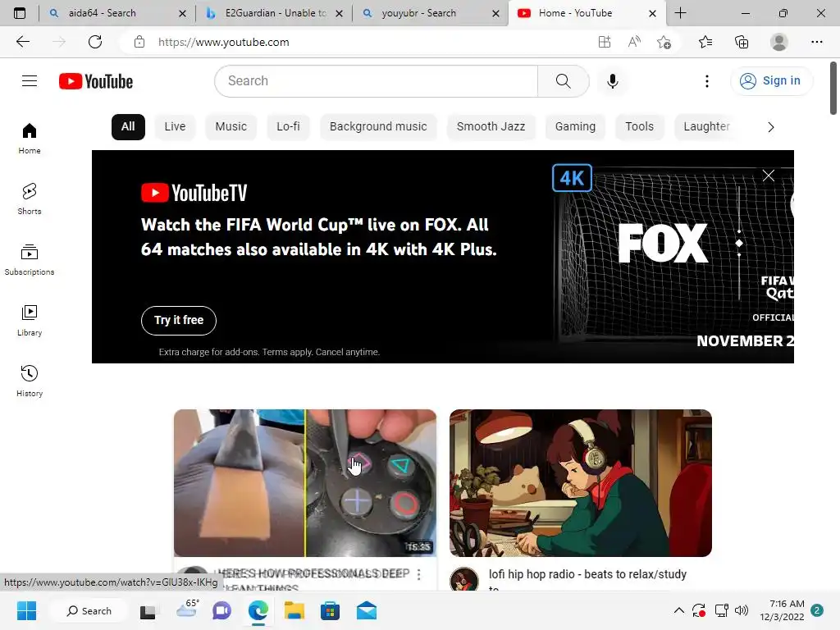Open the Windows Start menu
Screen dimensions: 840x630
[x=26, y=610]
